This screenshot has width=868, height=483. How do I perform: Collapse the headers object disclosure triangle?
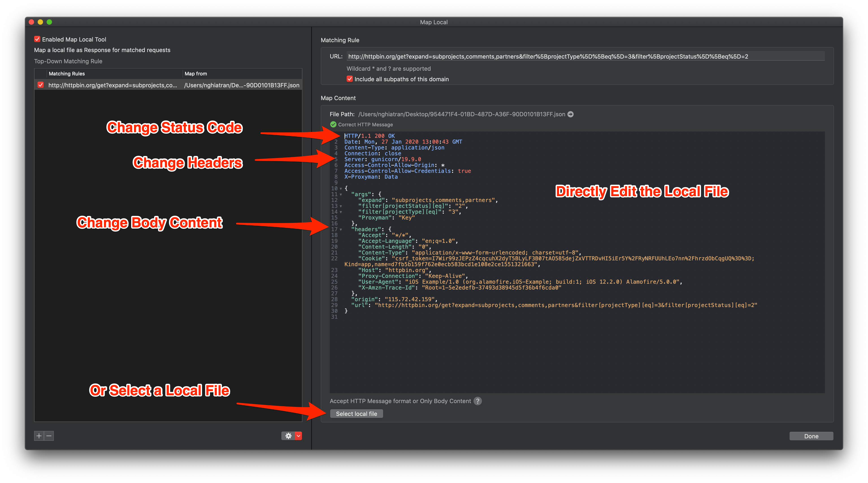click(x=341, y=229)
